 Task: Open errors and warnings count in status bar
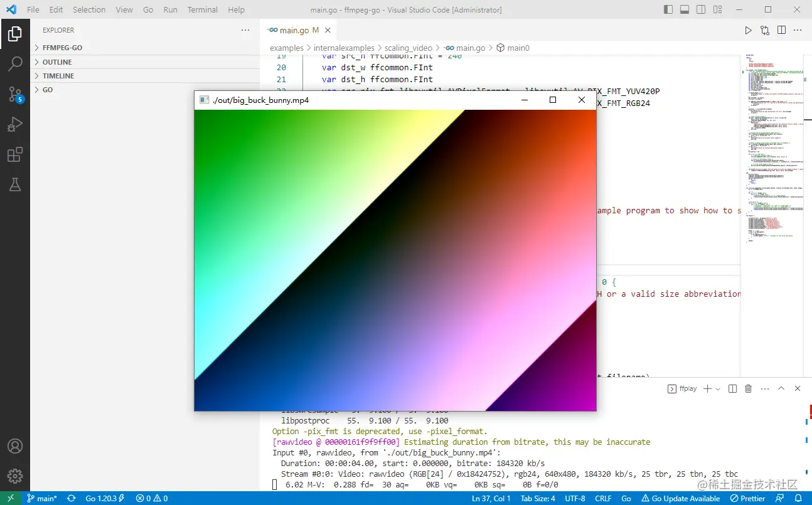152,498
